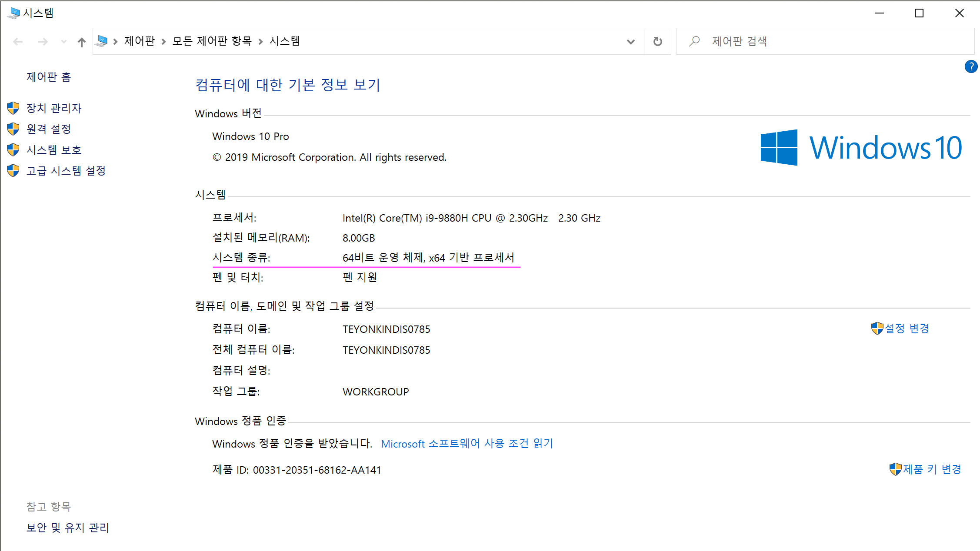Screen dimensions: 980x551
Task: Expand chevron before 시스템 breadcrumb
Action: [x=260, y=42]
